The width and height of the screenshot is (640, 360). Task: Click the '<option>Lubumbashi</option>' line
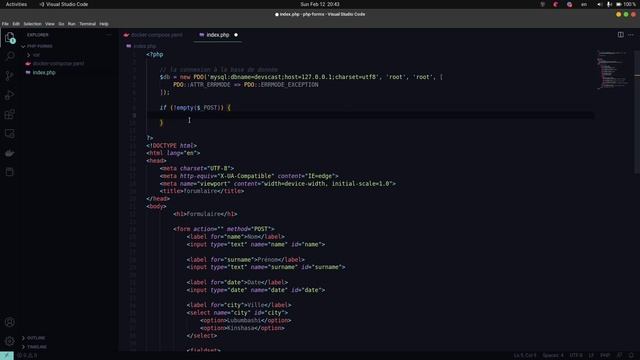246,320
